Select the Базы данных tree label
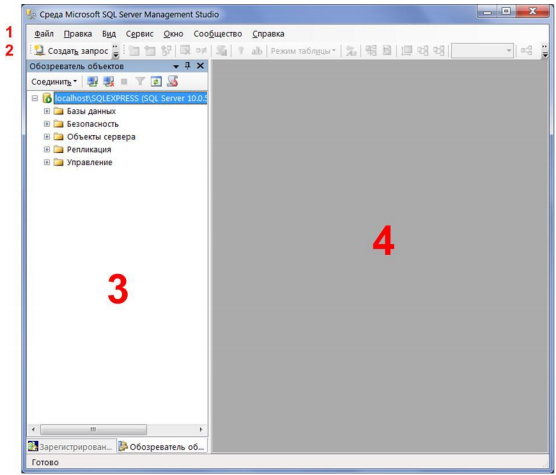 pyautogui.click(x=91, y=111)
